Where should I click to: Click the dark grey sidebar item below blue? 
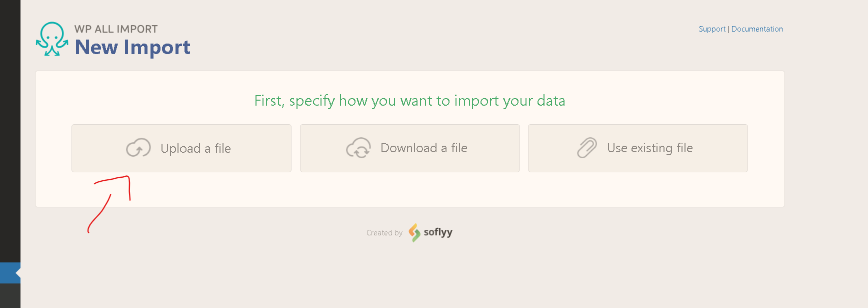[x=10, y=295]
